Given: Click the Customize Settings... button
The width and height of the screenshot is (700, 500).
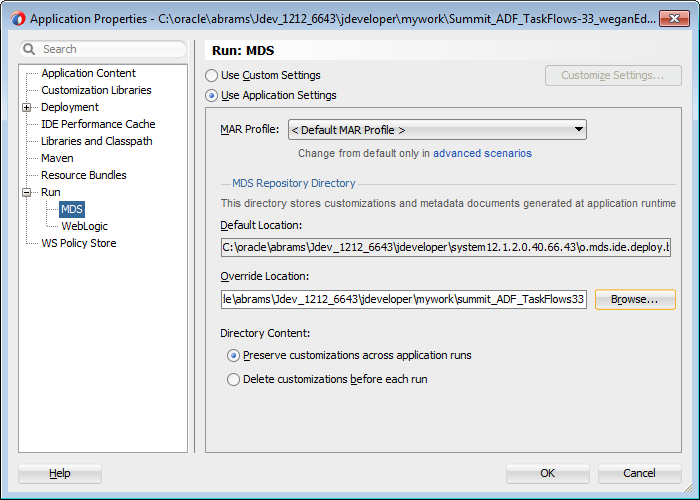Looking at the screenshot, I should [613, 75].
